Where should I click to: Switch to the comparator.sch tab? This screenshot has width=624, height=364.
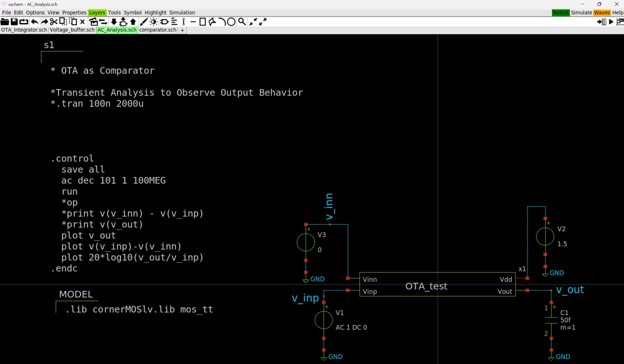pos(158,30)
